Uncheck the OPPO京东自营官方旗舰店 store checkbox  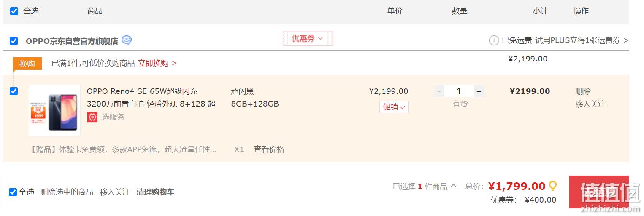pyautogui.click(x=14, y=41)
